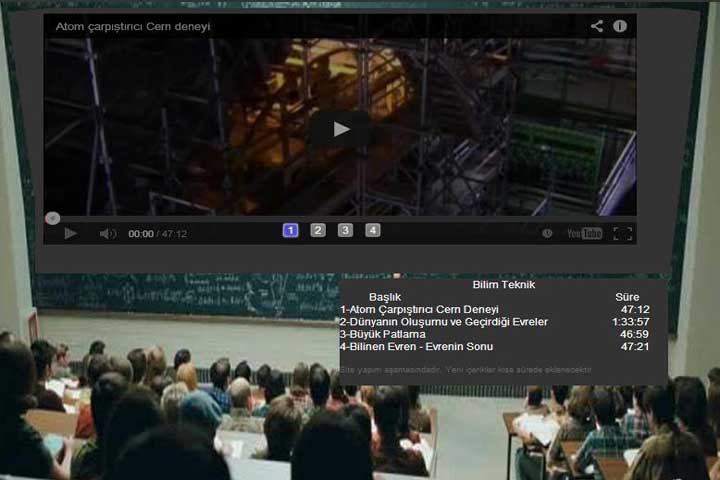Mute the video volume speaker icon

[x=107, y=234]
